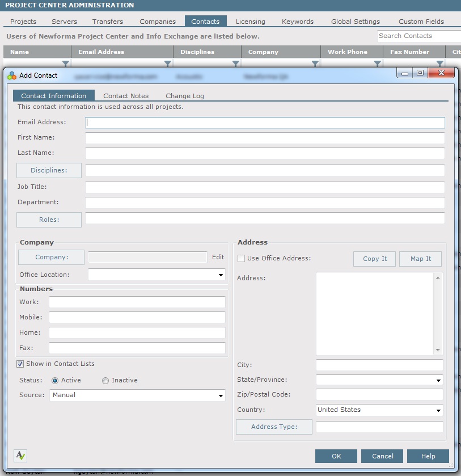Click the Work number field

[137, 302]
